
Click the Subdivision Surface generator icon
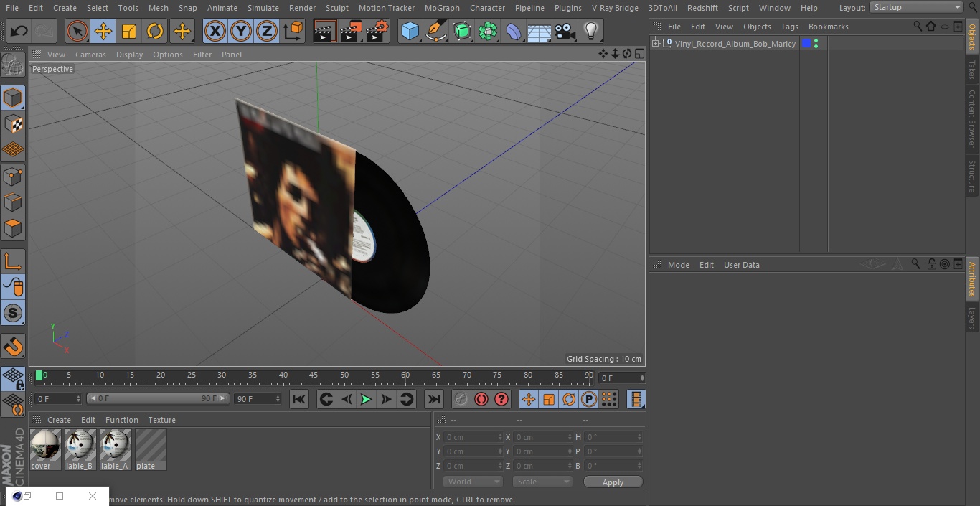tap(462, 31)
